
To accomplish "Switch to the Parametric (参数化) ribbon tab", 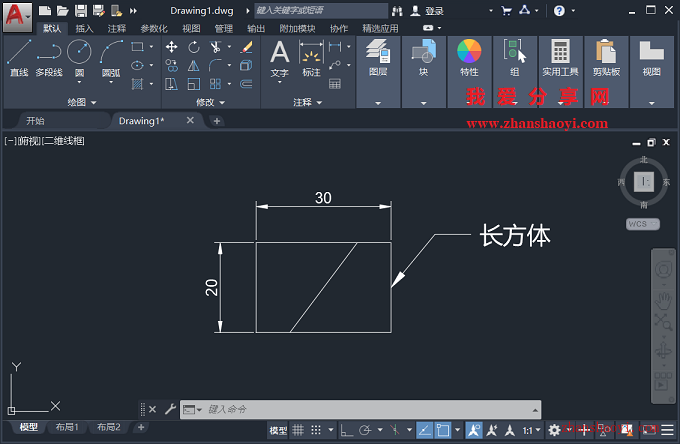I will tap(154, 28).
